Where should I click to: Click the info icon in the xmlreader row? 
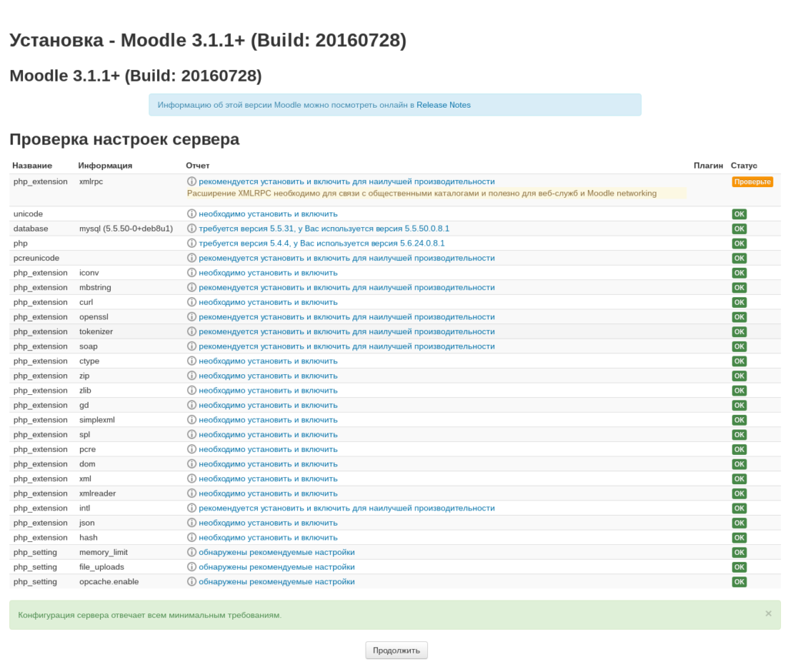point(192,493)
